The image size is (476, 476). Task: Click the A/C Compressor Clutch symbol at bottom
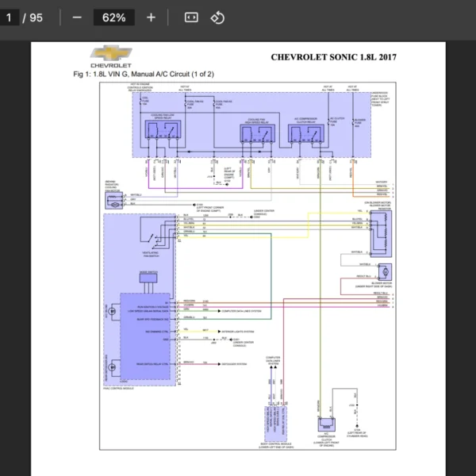328,423
